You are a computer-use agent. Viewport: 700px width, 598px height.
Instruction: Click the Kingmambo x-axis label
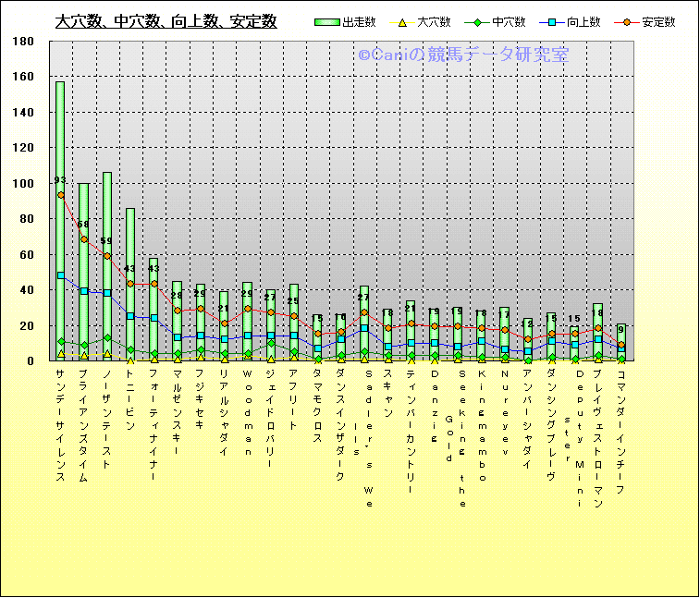[482, 425]
